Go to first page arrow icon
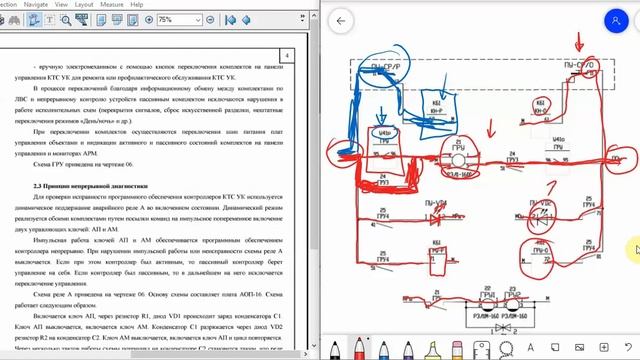This screenshot has height=360, width=640. tap(231, 20)
